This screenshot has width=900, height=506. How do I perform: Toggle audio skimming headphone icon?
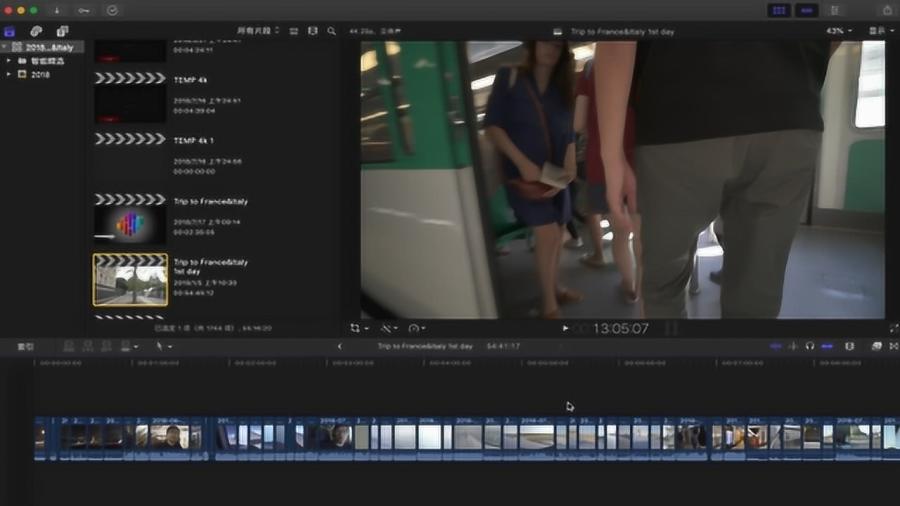pos(810,346)
